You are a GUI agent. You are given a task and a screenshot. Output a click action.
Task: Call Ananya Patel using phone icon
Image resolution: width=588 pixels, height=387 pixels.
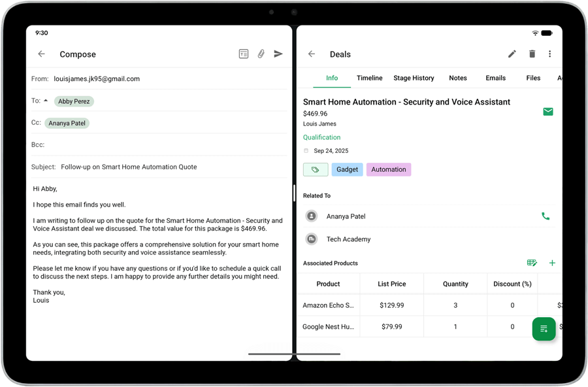(546, 216)
